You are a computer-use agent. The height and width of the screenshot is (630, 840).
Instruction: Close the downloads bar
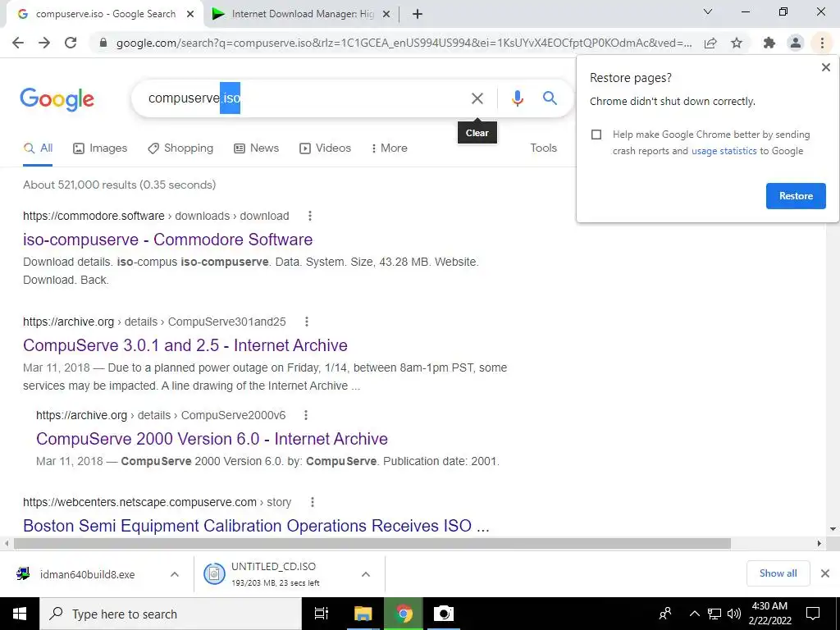click(825, 573)
